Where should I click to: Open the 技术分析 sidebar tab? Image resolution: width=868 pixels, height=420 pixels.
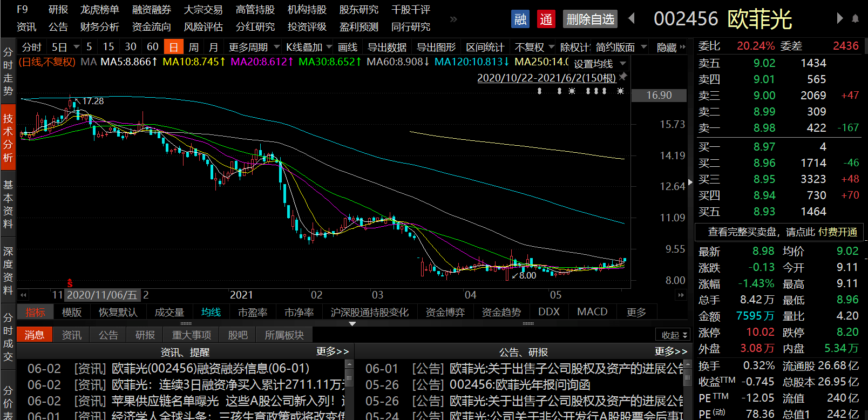click(8, 138)
